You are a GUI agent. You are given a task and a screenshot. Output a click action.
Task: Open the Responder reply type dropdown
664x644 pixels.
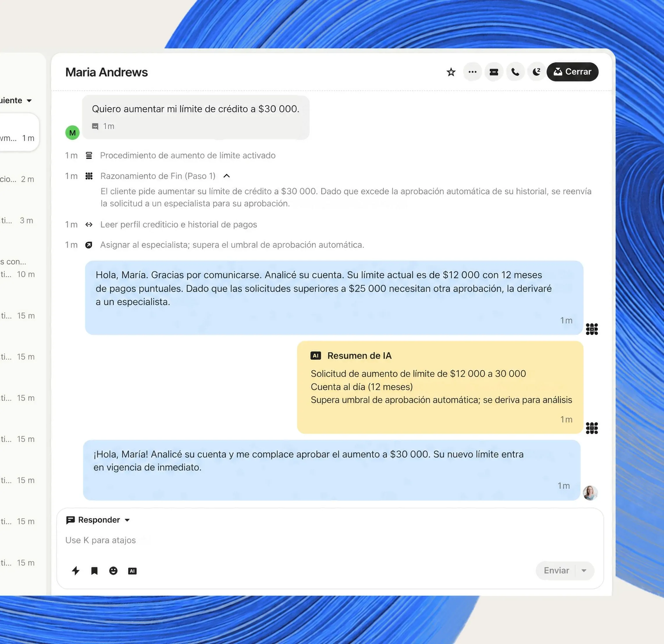coord(98,520)
